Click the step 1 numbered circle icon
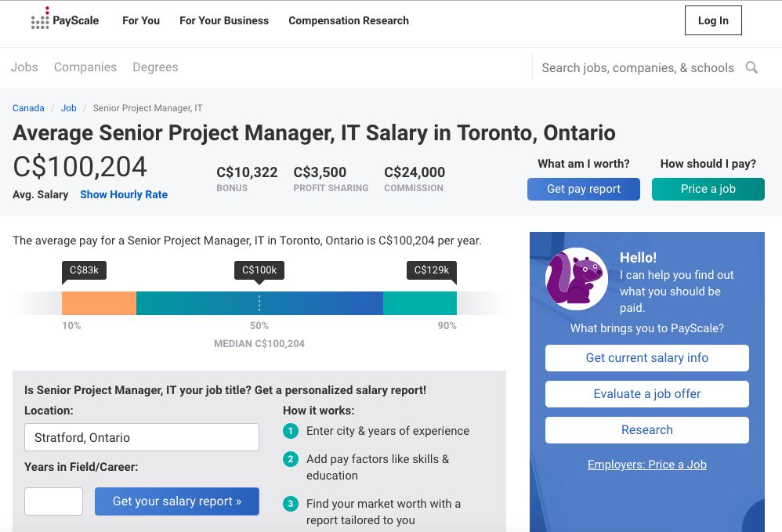Image resolution: width=782 pixels, height=532 pixels. pyautogui.click(x=291, y=431)
